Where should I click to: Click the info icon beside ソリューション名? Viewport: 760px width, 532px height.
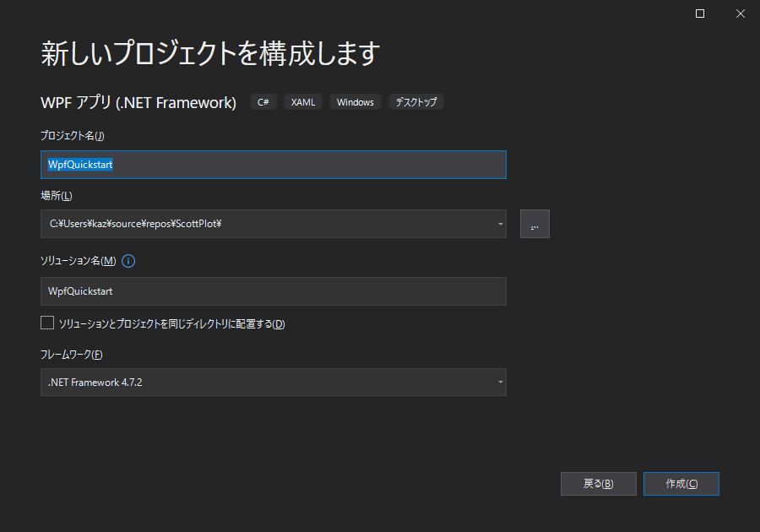(x=128, y=261)
